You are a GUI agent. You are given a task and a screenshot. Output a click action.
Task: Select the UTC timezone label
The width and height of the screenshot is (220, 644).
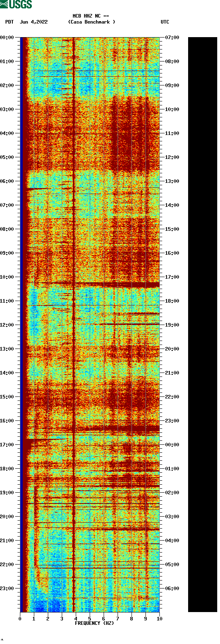tap(165, 22)
